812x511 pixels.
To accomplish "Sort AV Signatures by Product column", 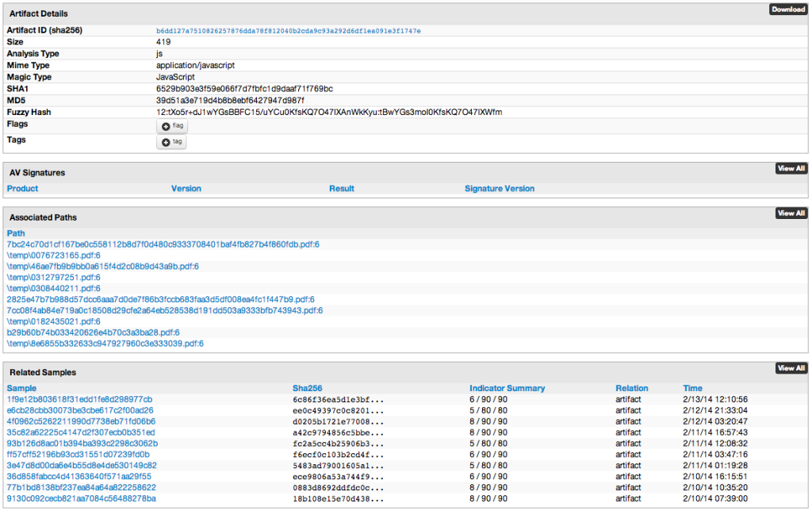I will (22, 189).
